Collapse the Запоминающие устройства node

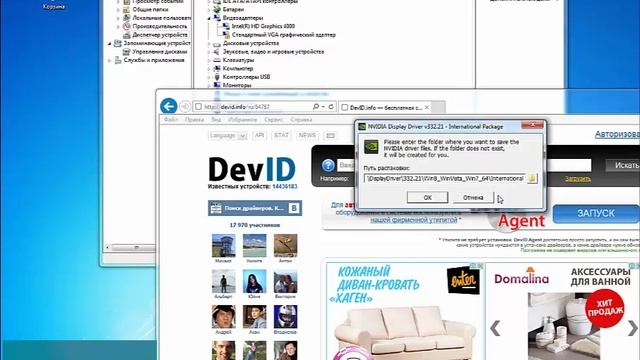click(x=110, y=43)
